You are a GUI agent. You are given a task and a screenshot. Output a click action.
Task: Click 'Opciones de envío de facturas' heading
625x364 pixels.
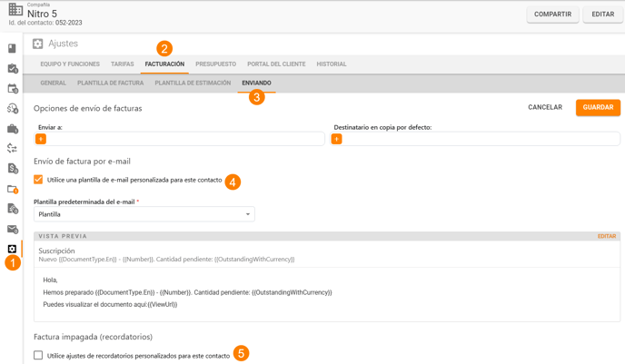point(88,108)
